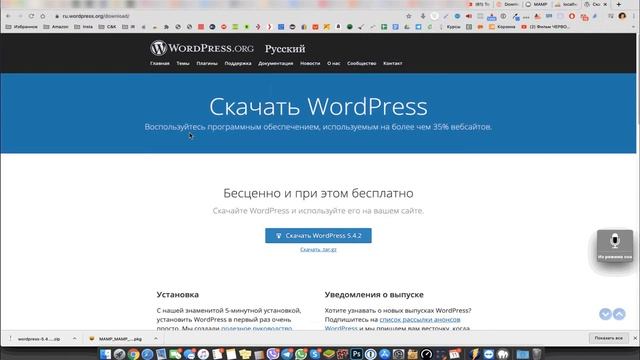Screen dimensions: 640x360
Task: Close the downloads bar
Action: coord(635,338)
